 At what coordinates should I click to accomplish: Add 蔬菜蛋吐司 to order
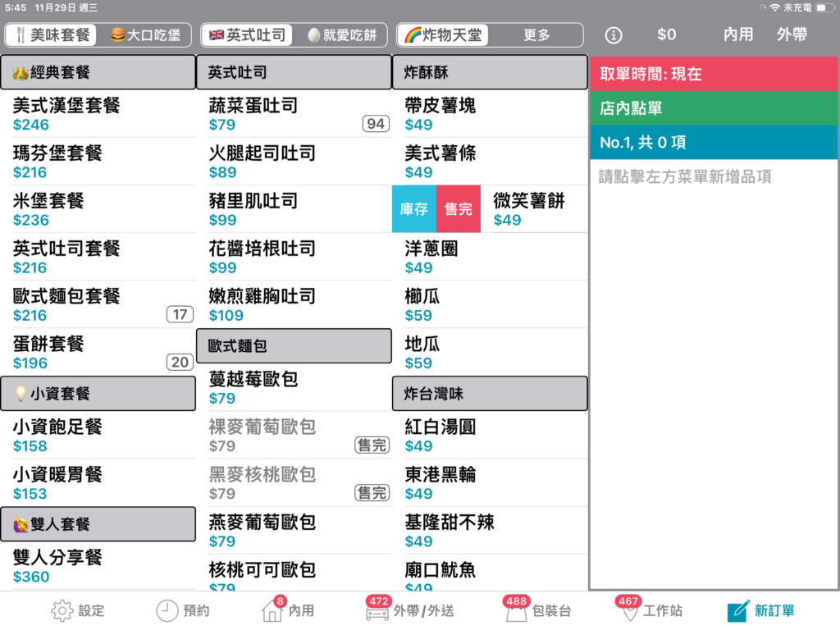point(294,114)
